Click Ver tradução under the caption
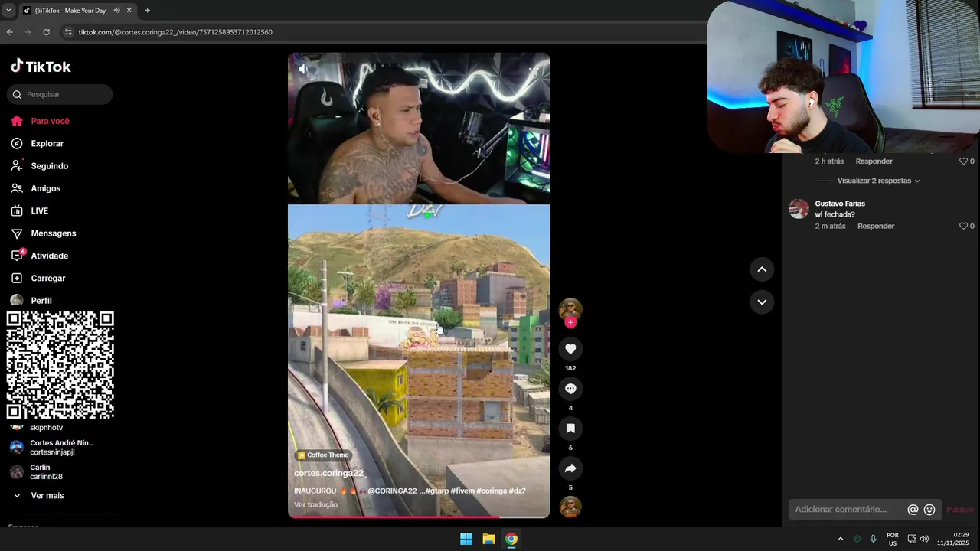Image resolution: width=980 pixels, height=551 pixels. click(315, 504)
